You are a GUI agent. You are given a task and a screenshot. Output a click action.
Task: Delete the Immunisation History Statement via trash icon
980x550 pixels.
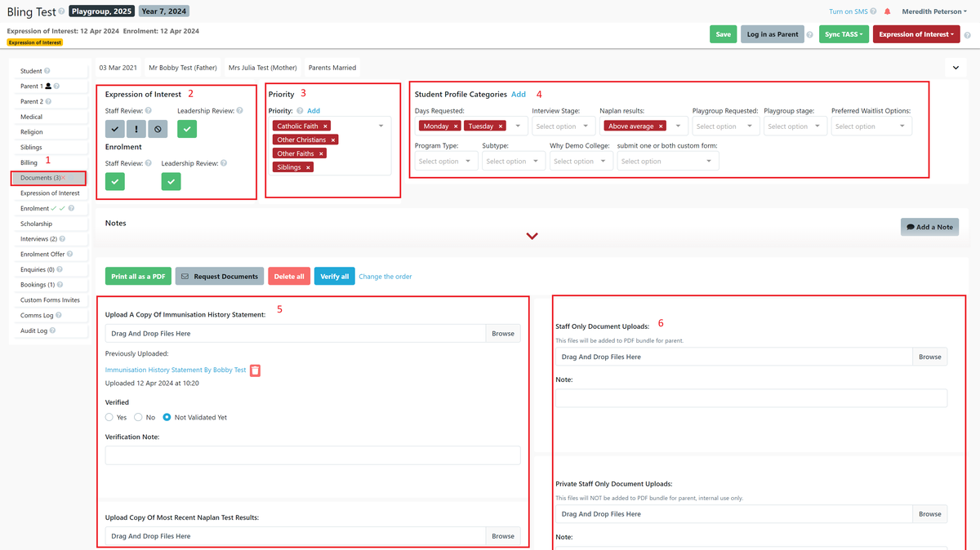(x=254, y=370)
